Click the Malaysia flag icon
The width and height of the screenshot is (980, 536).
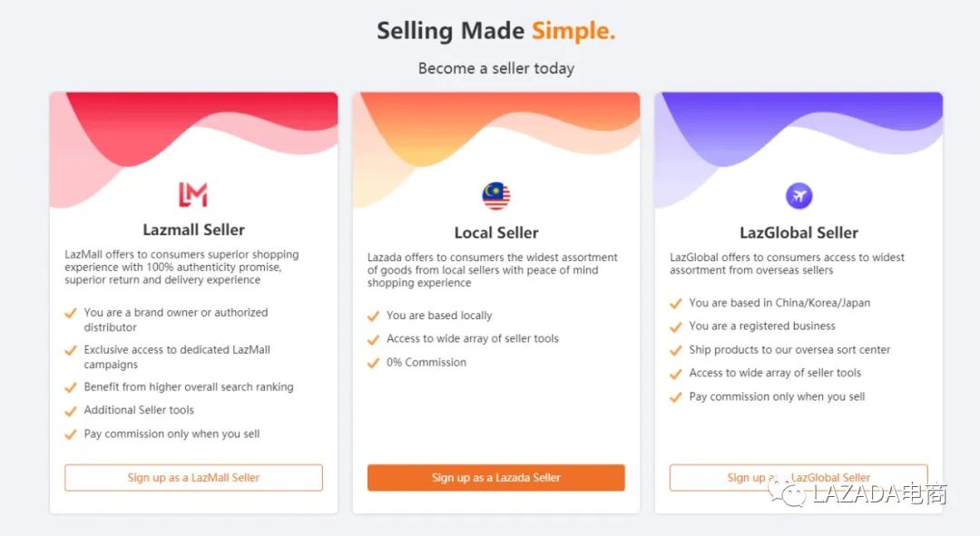point(495,195)
